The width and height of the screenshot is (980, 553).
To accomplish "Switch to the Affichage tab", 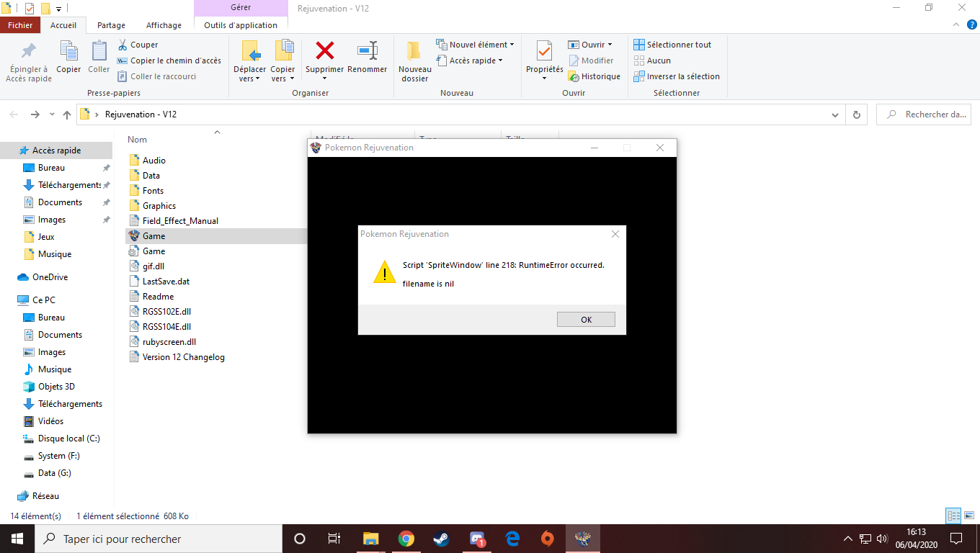I will click(164, 25).
